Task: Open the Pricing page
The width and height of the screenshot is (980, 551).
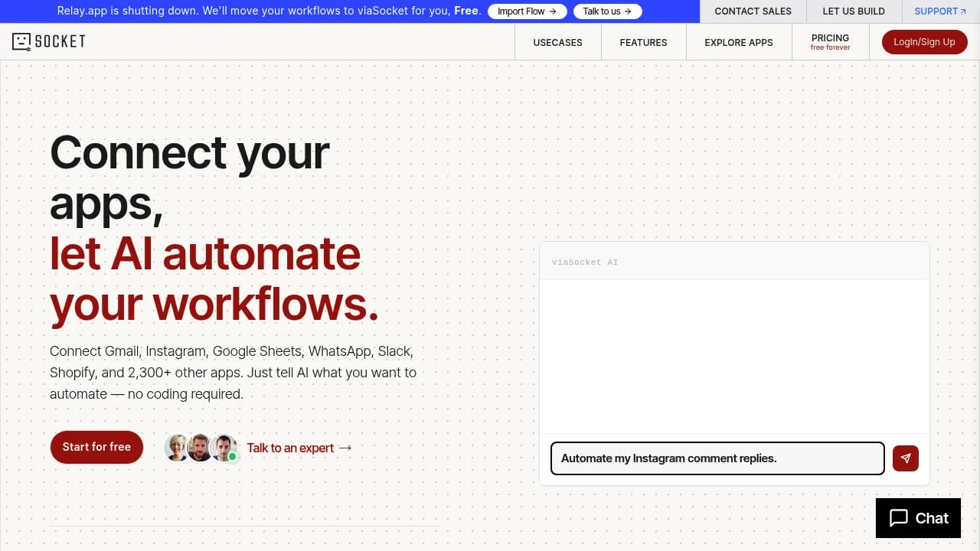Action: [x=831, y=42]
